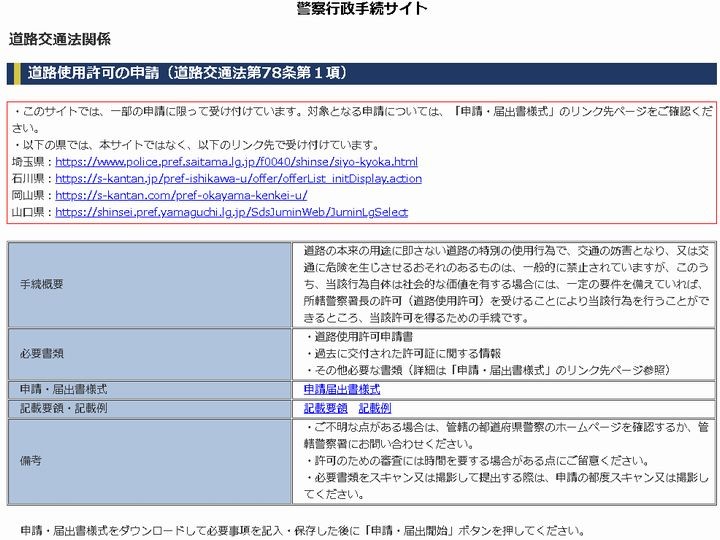This screenshot has height=540, width=720.
Task: Open the Yamaguchi shinsei prefecture link
Action: pos(231,213)
